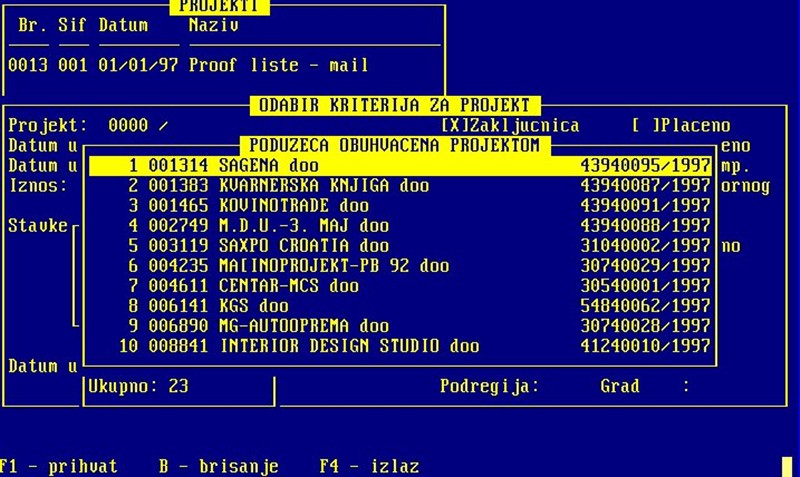
Task: Select CENTAR-MCS doo row
Action: click(x=401, y=286)
